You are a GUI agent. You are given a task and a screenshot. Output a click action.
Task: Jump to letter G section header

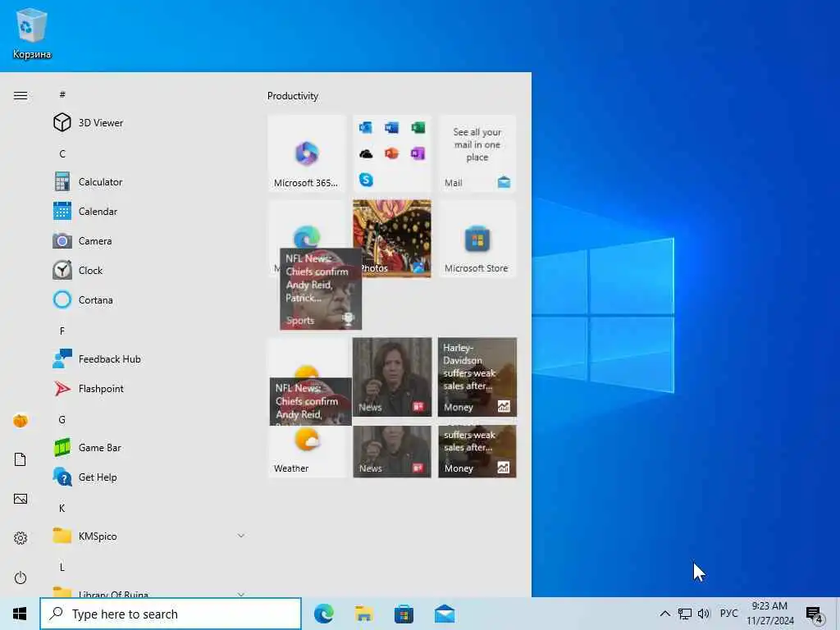(62, 419)
